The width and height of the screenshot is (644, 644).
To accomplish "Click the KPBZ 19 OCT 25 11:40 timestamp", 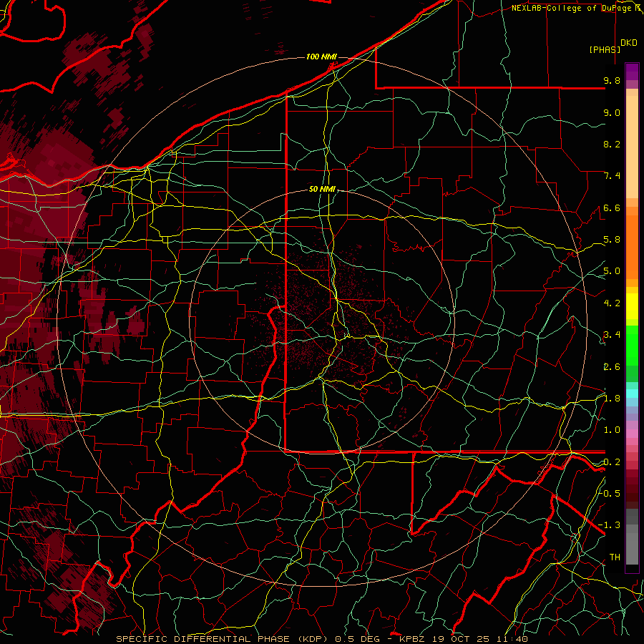I will pos(464,639).
